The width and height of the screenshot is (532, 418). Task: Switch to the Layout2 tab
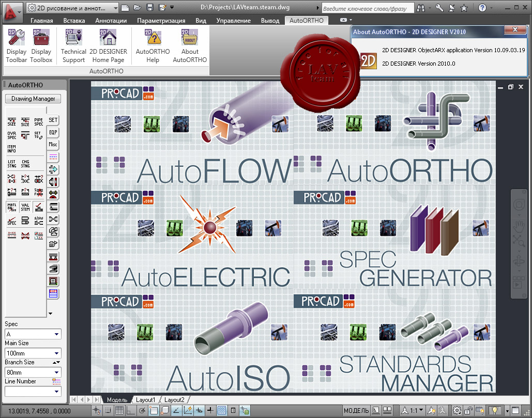tap(174, 400)
